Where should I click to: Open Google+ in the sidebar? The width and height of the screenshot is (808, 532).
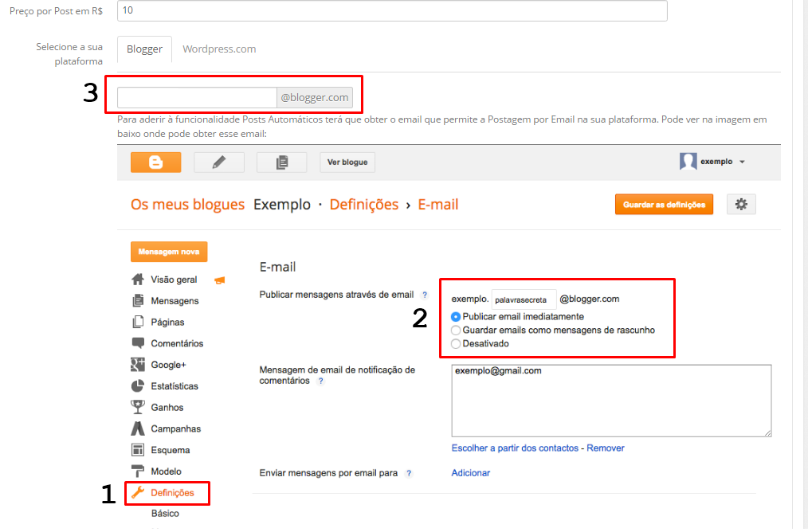[168, 365]
